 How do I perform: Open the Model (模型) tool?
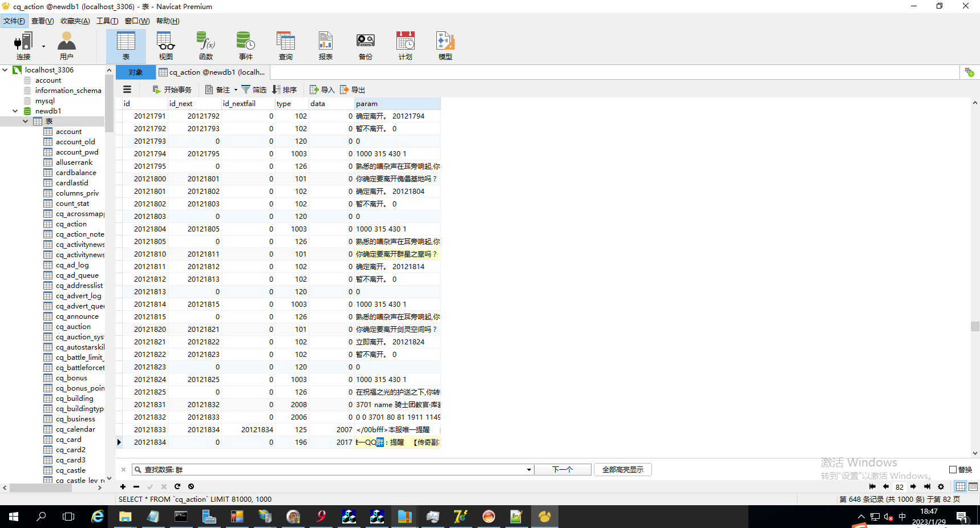[446, 46]
